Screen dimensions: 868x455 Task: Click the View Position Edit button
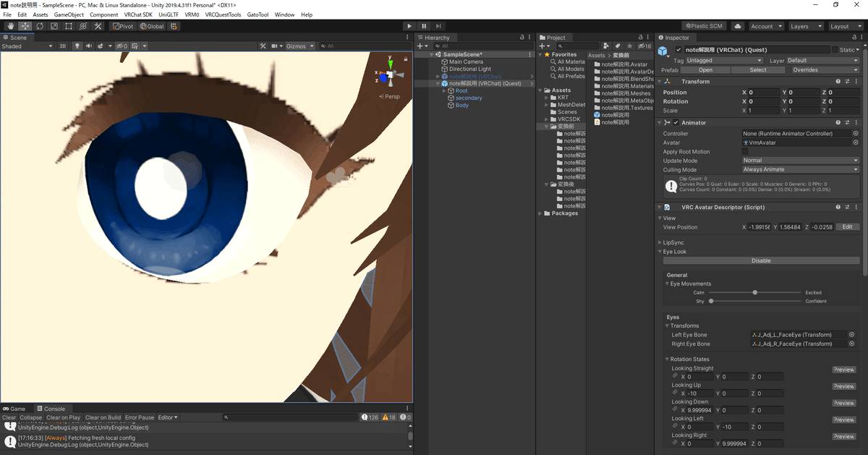(848, 227)
